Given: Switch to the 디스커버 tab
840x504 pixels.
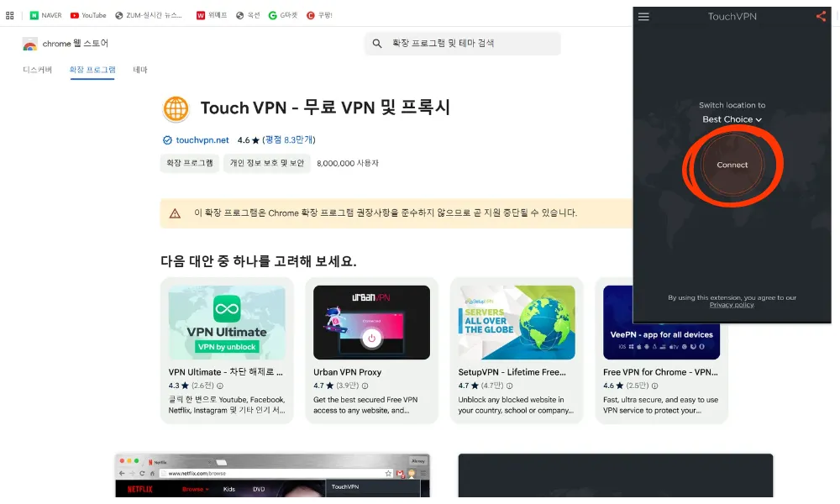Looking at the screenshot, I should click(x=37, y=70).
